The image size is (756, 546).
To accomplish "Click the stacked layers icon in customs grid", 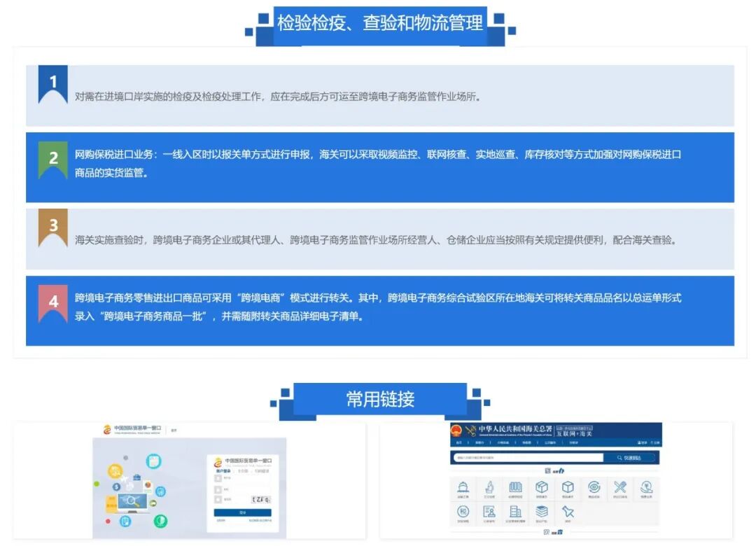I will pyautogui.click(x=542, y=512).
